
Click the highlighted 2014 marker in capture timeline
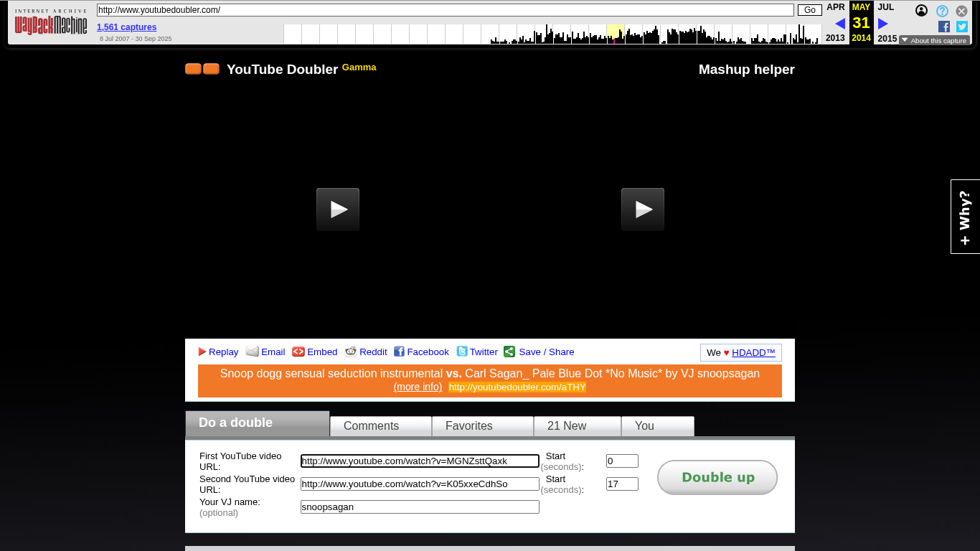(x=615, y=34)
